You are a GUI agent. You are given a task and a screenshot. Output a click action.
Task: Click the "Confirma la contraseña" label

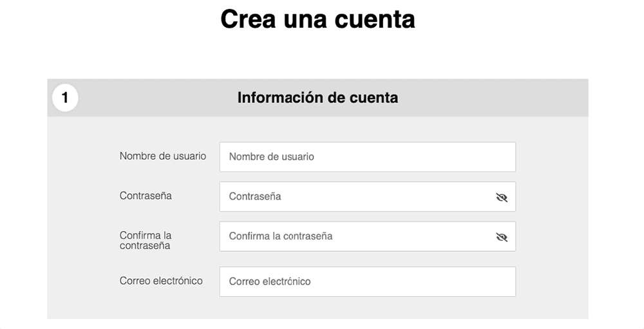(x=146, y=240)
